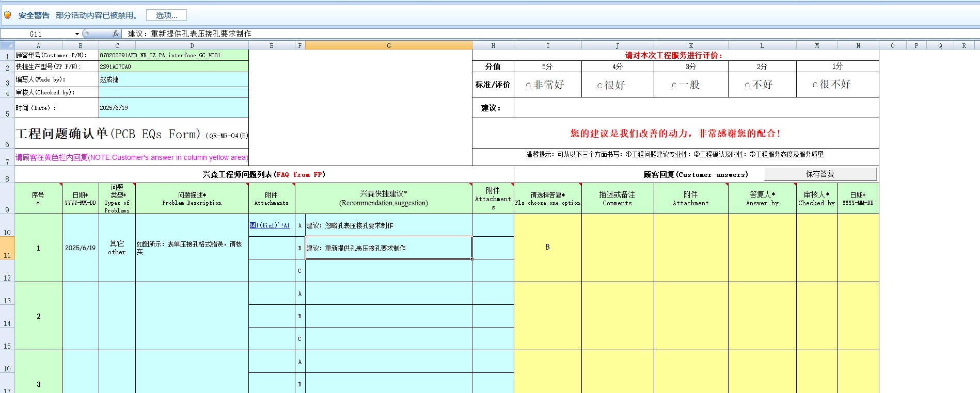Click the pink note 请顾客在黄色栏内回复

tap(132, 157)
